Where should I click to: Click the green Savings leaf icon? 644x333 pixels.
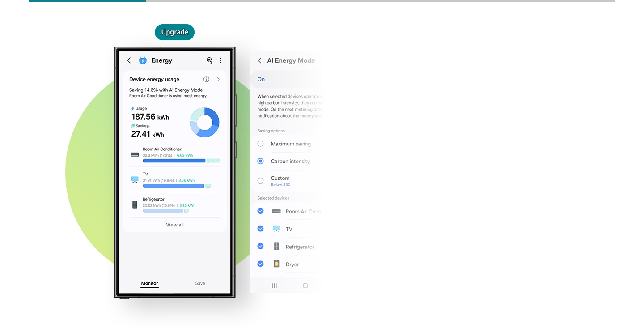click(133, 126)
